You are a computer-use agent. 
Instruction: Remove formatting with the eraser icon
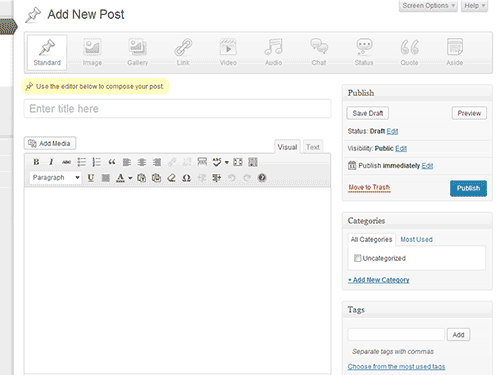point(171,178)
